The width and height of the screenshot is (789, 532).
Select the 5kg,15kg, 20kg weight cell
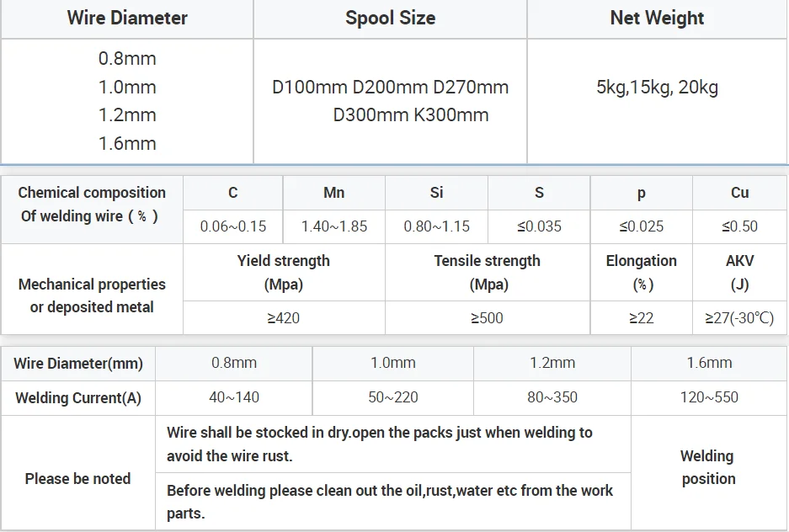[657, 87]
